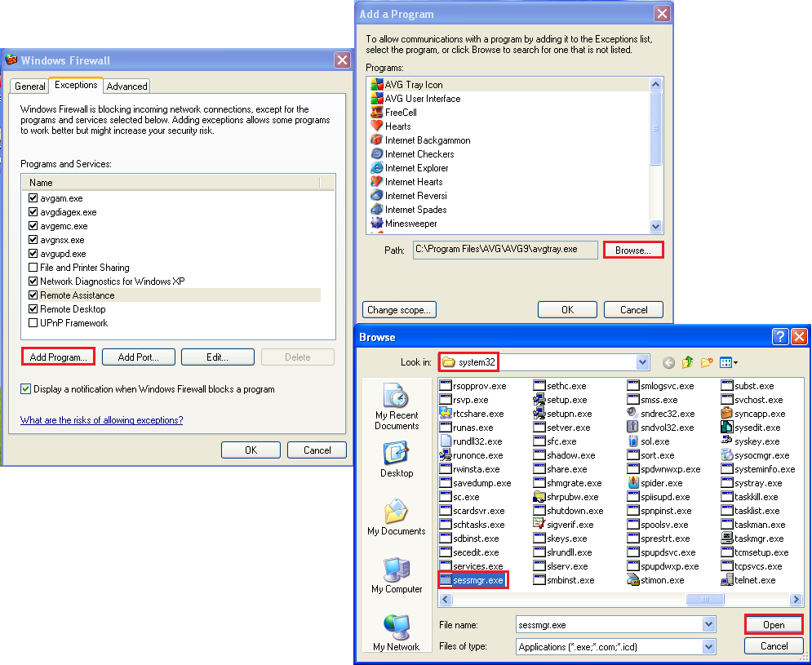Screen dimensions: 812x665
Task: Uncheck the avgupd.exe exception
Action: [x=33, y=253]
